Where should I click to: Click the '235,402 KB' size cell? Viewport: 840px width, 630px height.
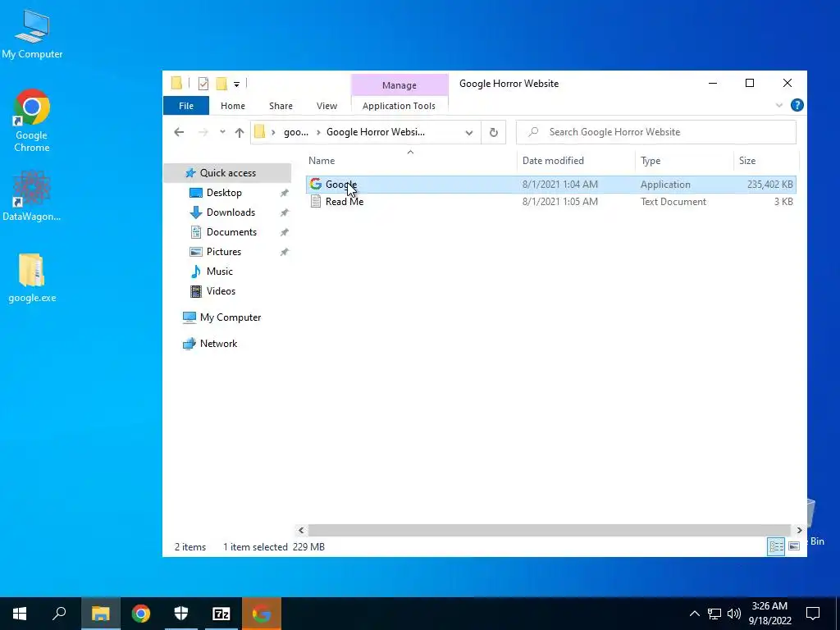click(x=769, y=185)
